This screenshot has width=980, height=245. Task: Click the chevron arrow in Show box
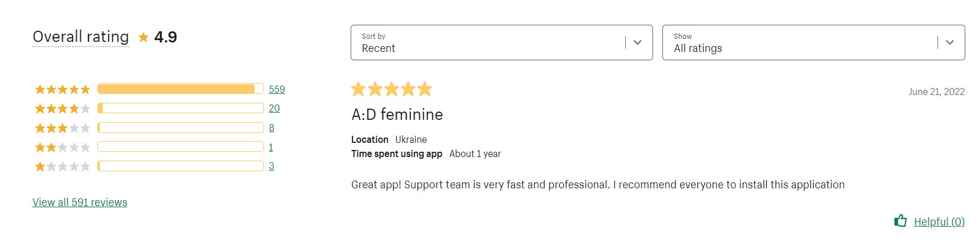click(950, 43)
